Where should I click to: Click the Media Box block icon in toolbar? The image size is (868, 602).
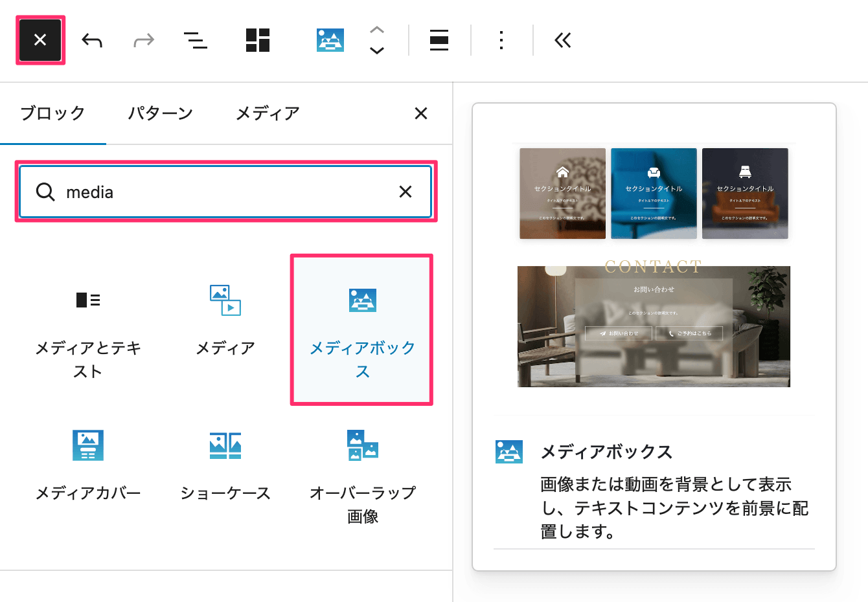click(x=330, y=40)
